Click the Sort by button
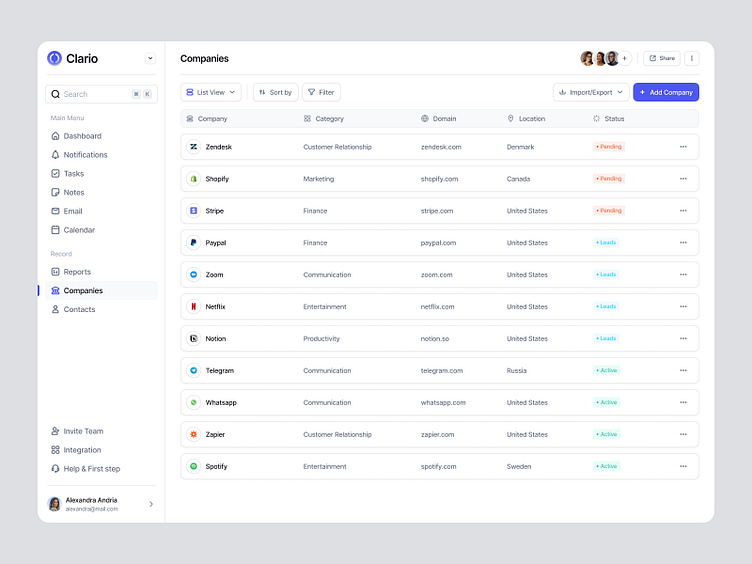Image resolution: width=752 pixels, height=564 pixels. pos(276,93)
